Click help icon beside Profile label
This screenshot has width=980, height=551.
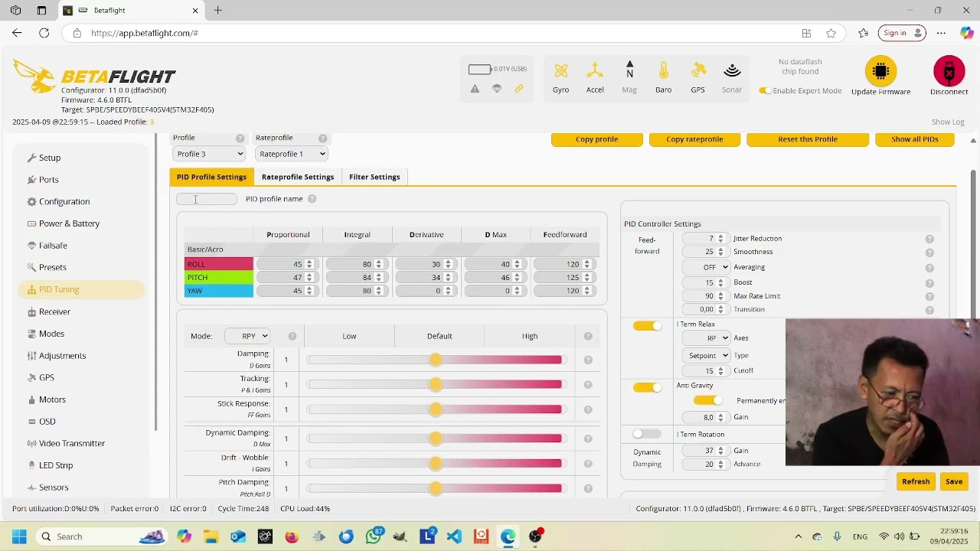click(x=240, y=139)
